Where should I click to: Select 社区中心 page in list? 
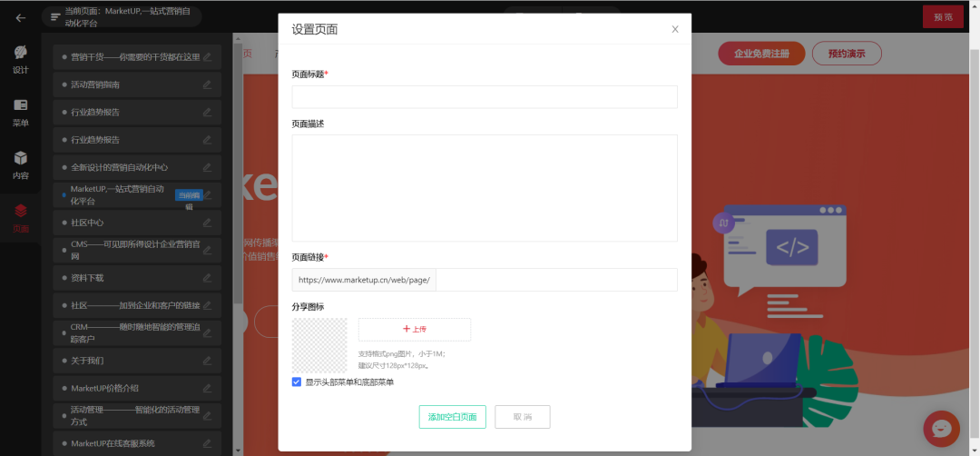click(137, 222)
